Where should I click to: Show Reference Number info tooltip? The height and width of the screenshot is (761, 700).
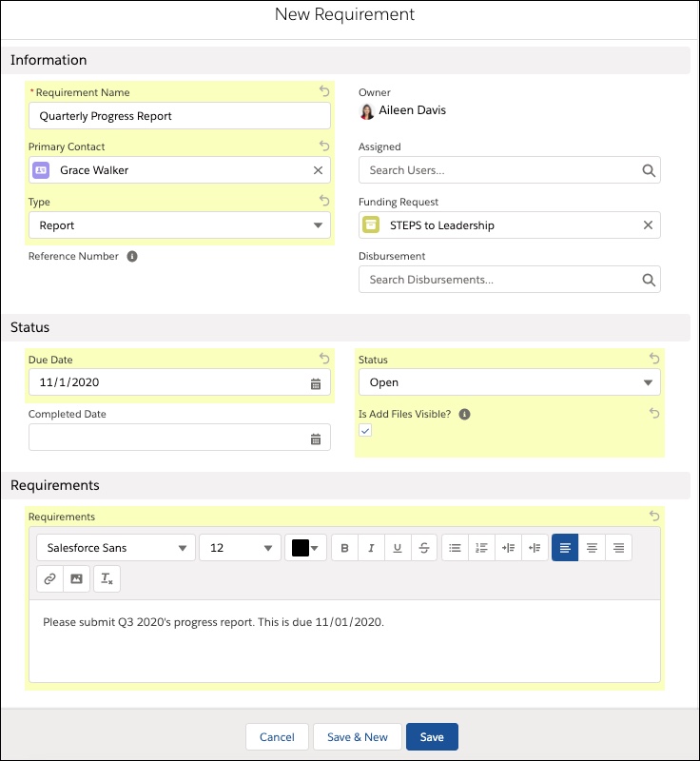click(132, 256)
